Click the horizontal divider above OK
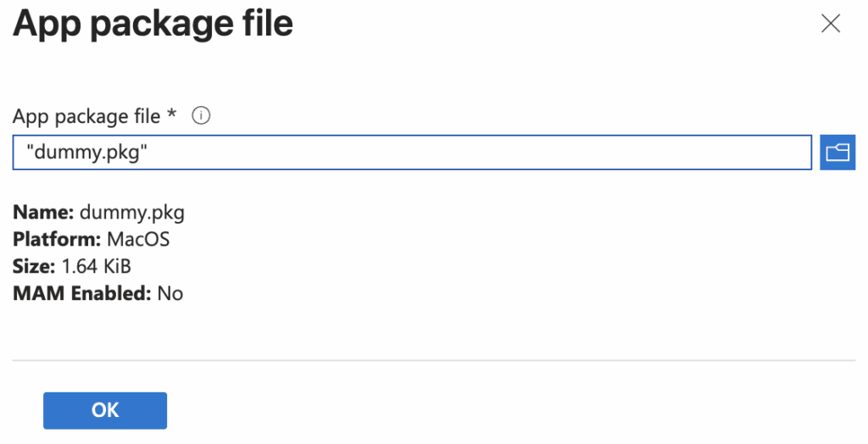This screenshot has width=868, height=444. 434,361
